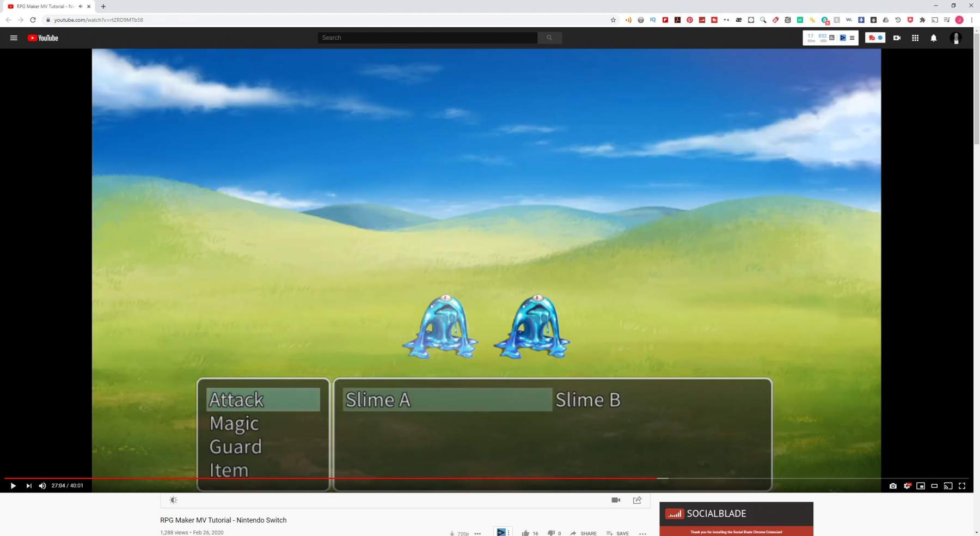Go back in the browser
The image size is (980, 536).
pyautogui.click(x=8, y=20)
